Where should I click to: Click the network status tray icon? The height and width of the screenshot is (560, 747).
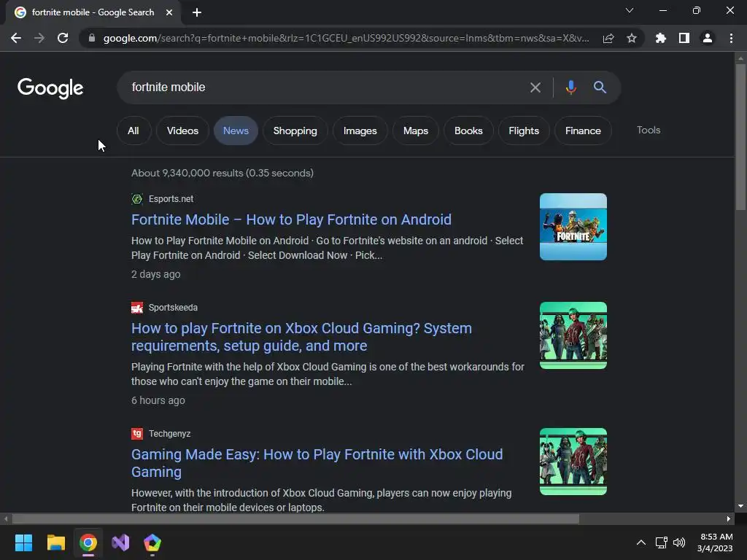pos(661,542)
